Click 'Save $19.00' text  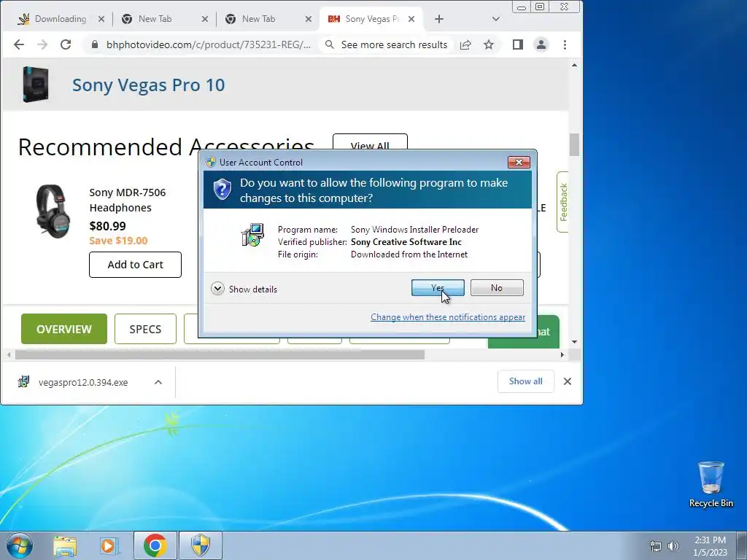118,241
